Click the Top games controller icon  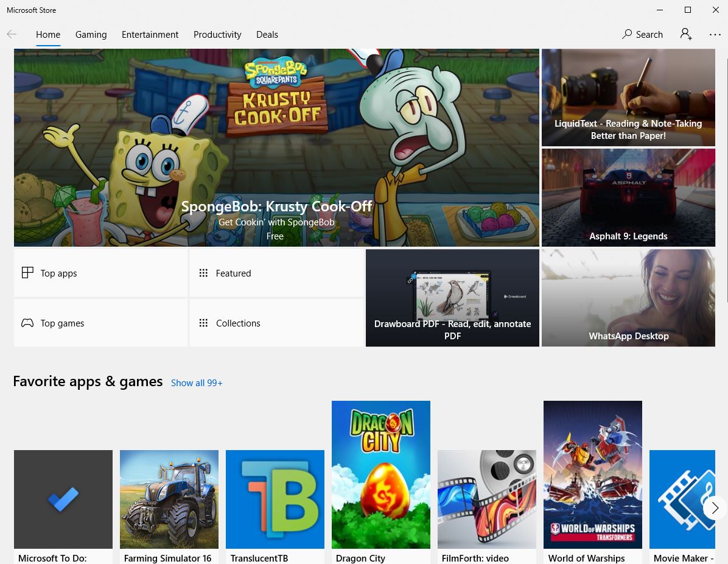click(27, 323)
